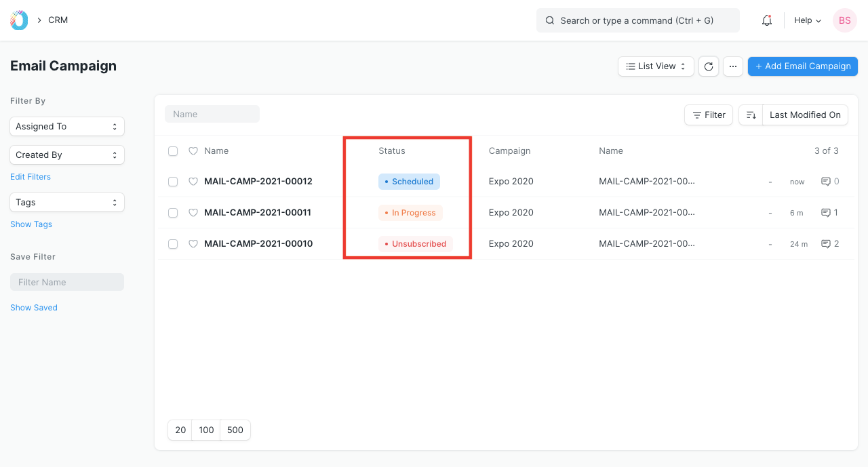
Task: Click the BS user avatar
Action: coord(845,20)
